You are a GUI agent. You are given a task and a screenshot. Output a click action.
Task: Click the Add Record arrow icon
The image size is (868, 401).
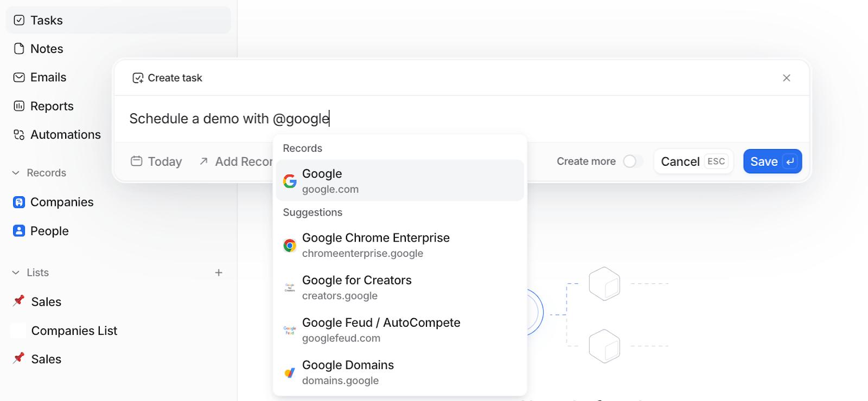pyautogui.click(x=204, y=161)
